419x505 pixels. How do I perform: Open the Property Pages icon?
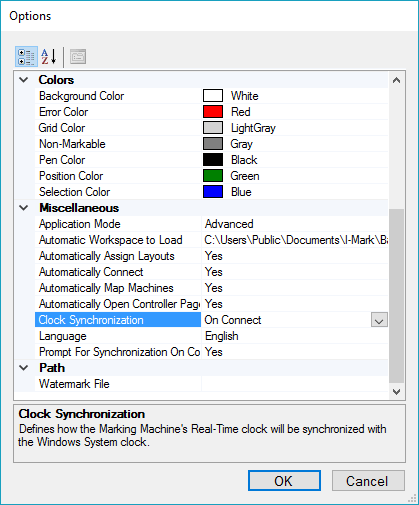pyautogui.click(x=78, y=56)
